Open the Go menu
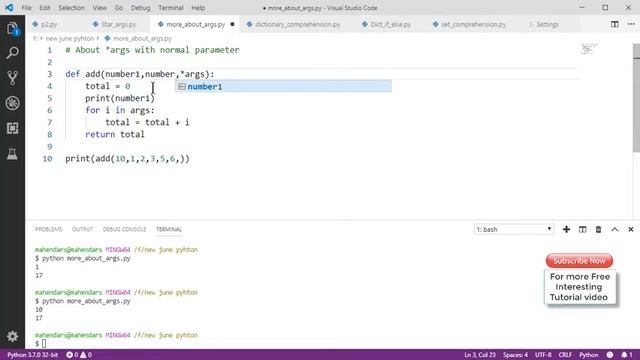 click(x=118, y=8)
